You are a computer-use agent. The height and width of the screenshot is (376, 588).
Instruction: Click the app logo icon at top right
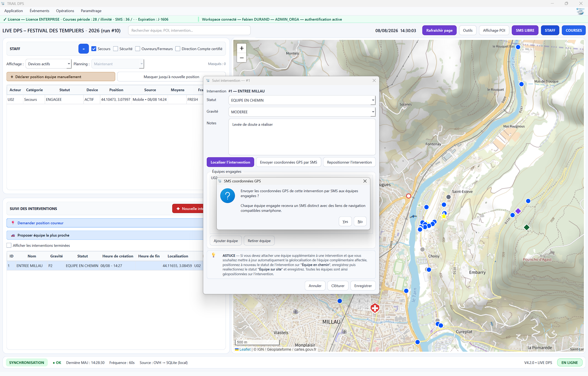580,11
